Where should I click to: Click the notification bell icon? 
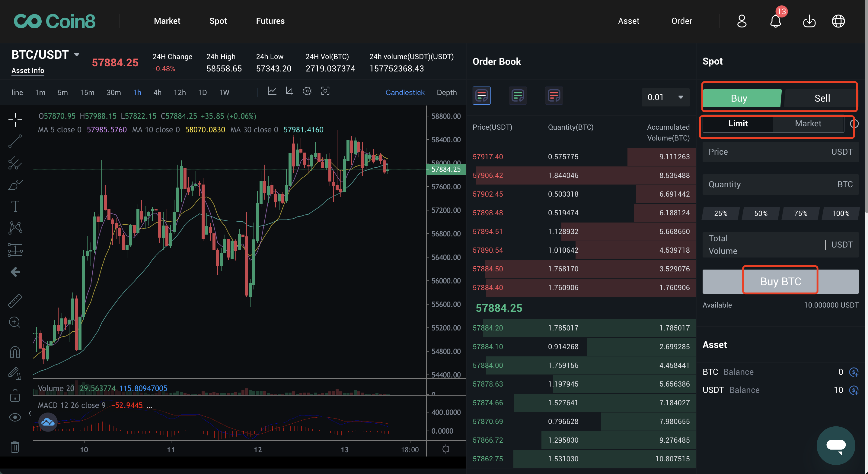point(775,21)
